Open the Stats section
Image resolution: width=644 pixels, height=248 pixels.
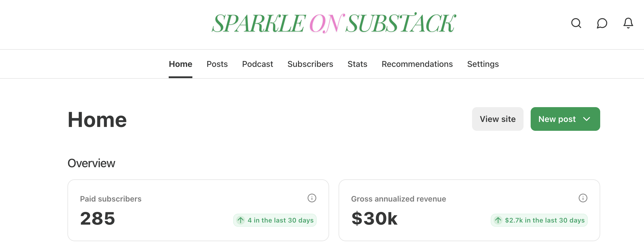[357, 64]
